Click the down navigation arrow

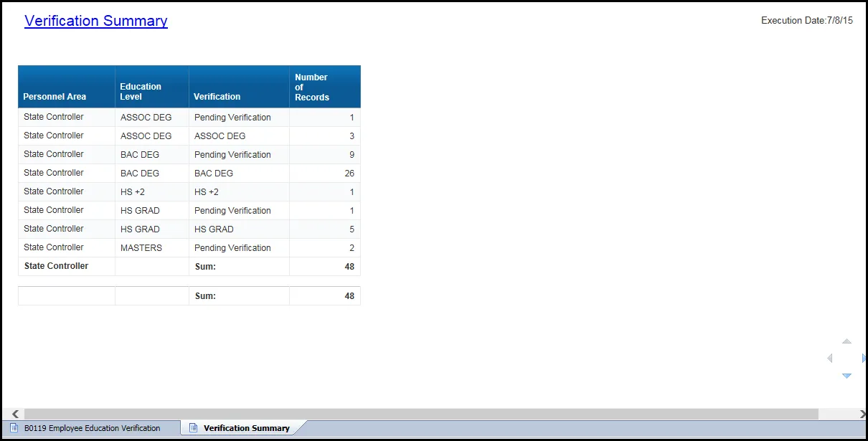tap(846, 376)
